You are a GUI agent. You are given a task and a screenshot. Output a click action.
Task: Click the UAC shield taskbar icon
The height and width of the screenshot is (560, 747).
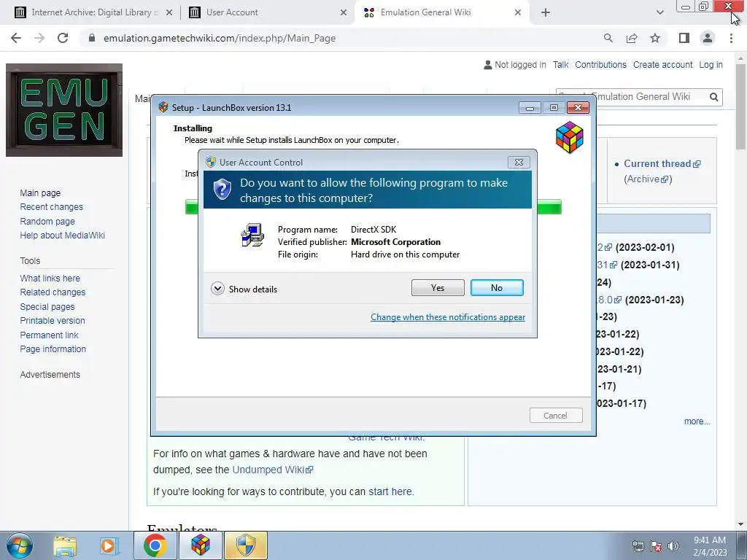pyautogui.click(x=246, y=545)
